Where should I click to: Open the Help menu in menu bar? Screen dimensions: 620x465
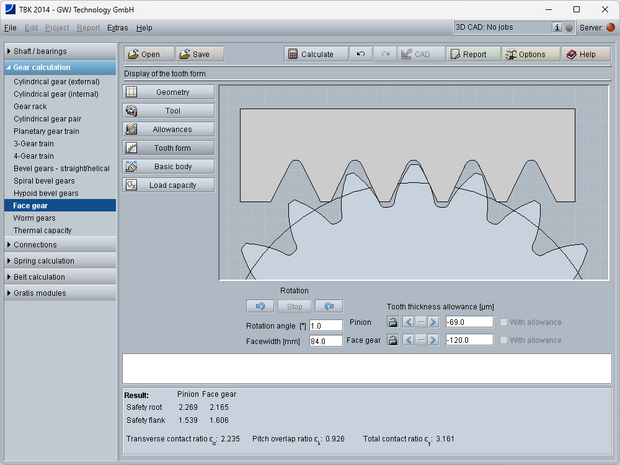(x=145, y=28)
